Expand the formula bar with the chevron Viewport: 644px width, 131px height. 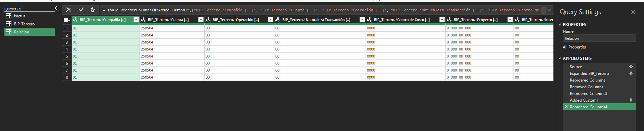tap(549, 10)
